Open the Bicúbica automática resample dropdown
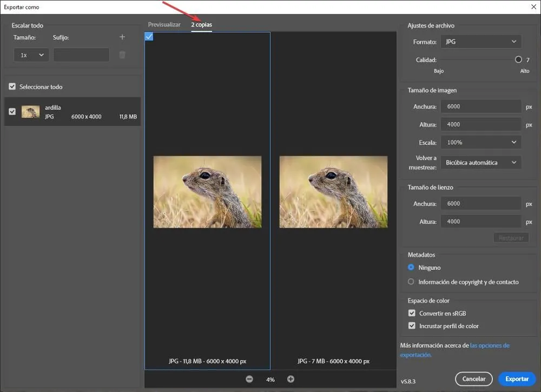Image resolution: width=541 pixels, height=392 pixels. pyautogui.click(x=481, y=162)
